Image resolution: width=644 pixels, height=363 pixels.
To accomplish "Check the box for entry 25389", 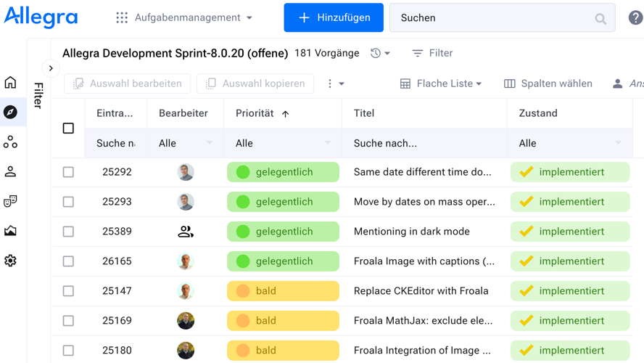I will click(68, 232).
